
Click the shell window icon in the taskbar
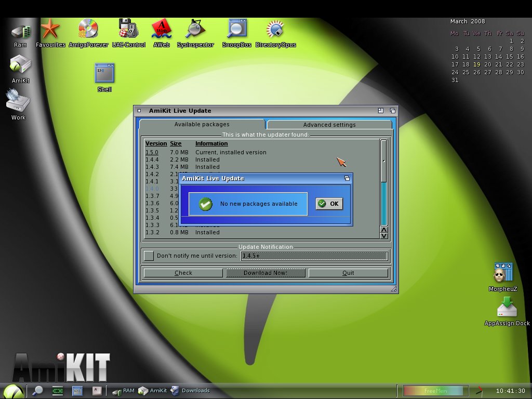77,391
